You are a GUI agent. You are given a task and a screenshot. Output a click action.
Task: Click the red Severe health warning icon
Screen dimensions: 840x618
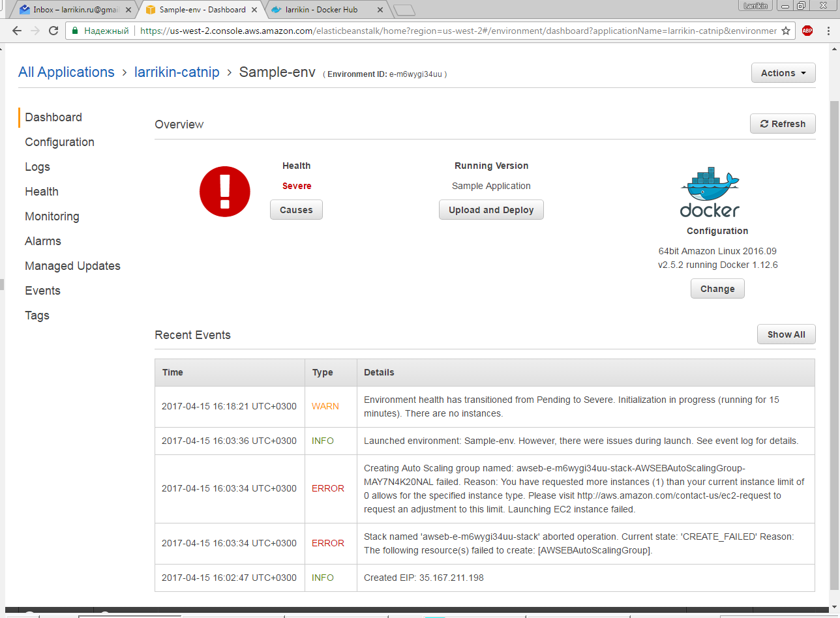[225, 190]
